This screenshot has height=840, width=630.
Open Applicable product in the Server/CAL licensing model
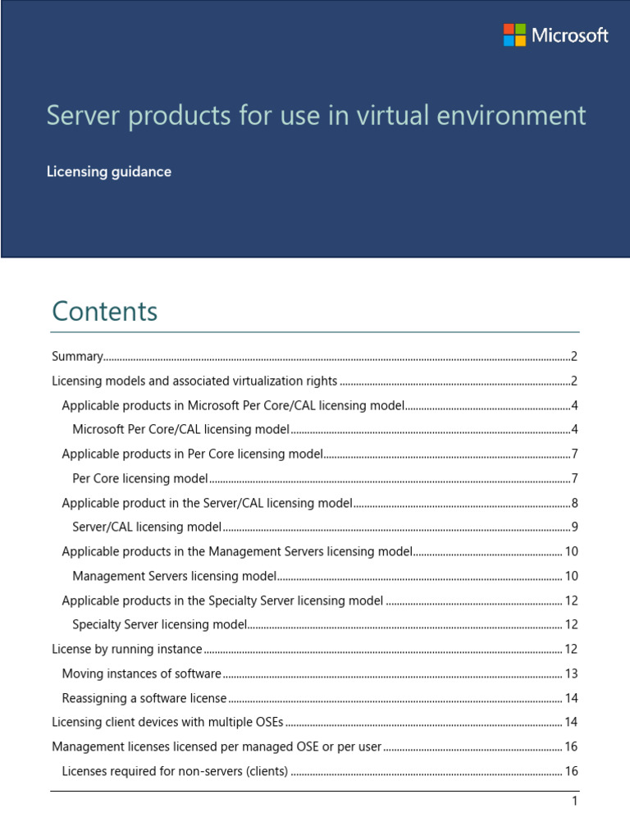click(320, 503)
